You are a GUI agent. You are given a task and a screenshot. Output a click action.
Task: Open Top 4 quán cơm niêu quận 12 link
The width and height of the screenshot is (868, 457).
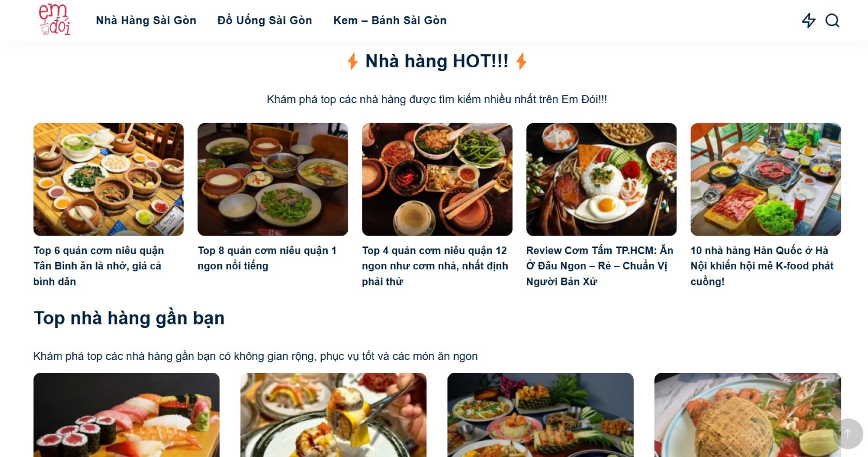[435, 266]
